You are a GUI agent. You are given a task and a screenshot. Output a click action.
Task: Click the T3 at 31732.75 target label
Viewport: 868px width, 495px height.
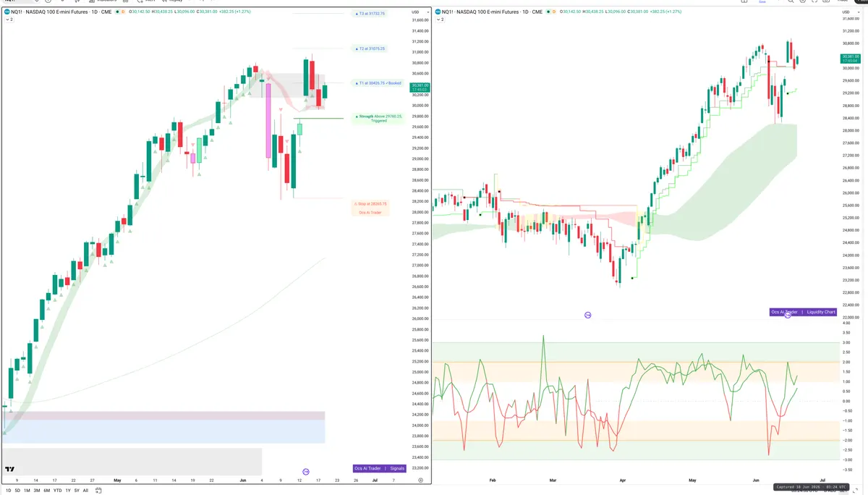pos(372,14)
